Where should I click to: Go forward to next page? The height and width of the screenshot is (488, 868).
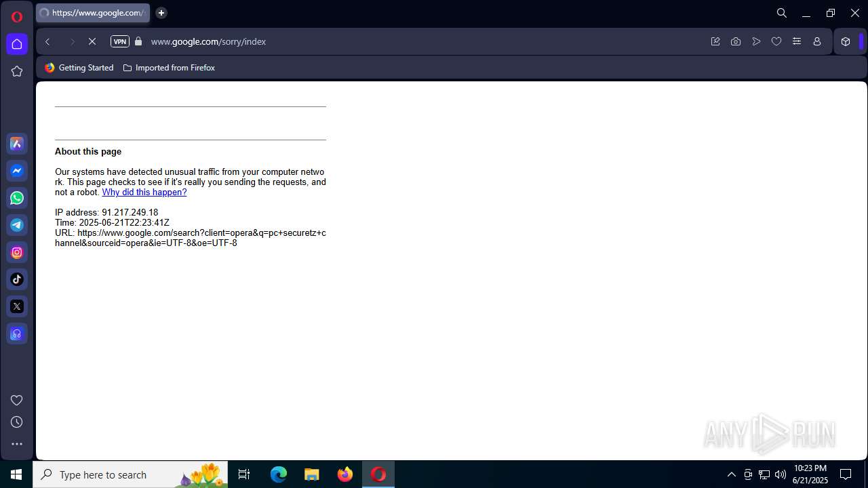[72, 41]
